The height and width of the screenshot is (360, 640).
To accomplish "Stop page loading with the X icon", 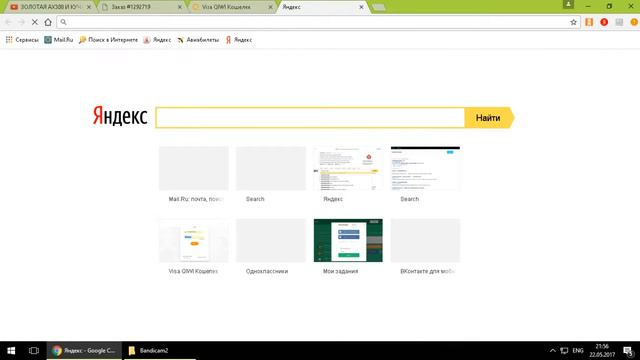I will coord(35,22).
